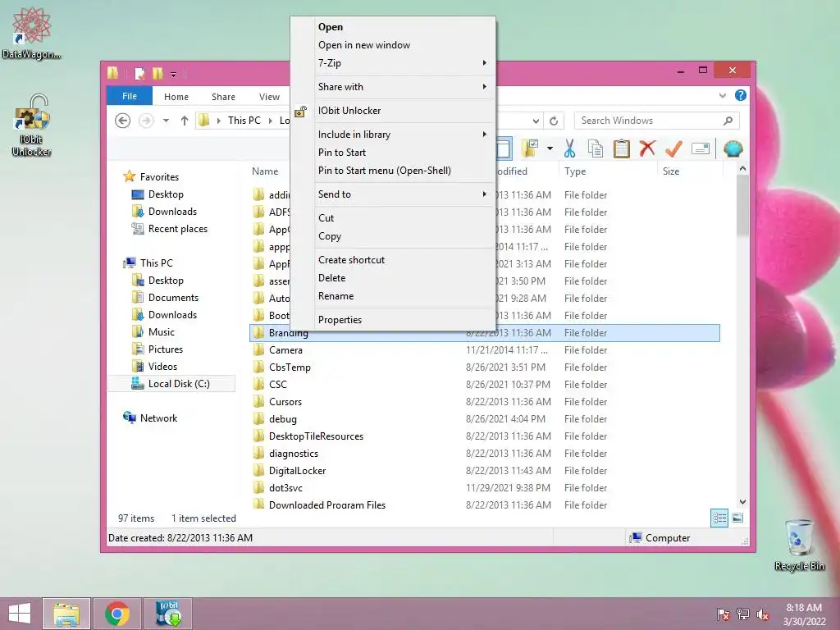Refresh the folder view
This screenshot has height=630, width=840.
coord(554,121)
